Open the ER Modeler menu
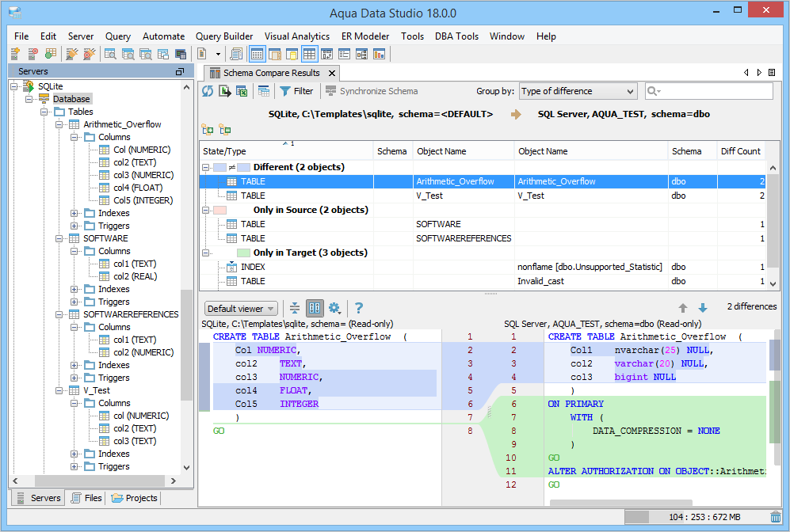This screenshot has height=532, width=790. point(365,36)
